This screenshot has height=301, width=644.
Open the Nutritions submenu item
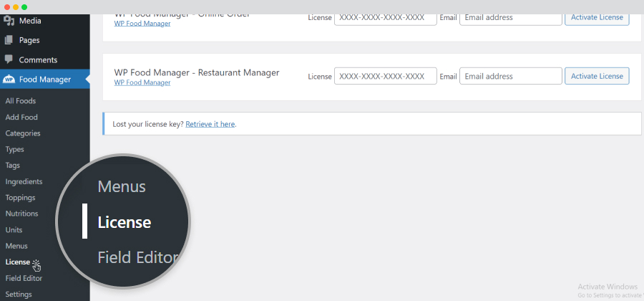pyautogui.click(x=21, y=214)
